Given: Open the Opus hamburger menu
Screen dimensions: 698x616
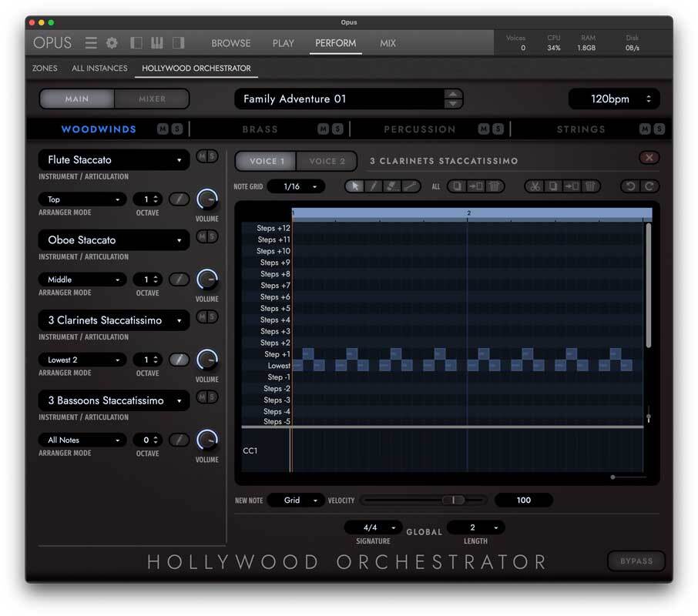Looking at the screenshot, I should click(91, 43).
